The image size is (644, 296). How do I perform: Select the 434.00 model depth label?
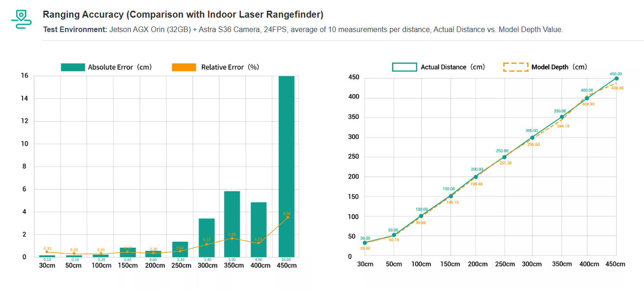(617, 88)
